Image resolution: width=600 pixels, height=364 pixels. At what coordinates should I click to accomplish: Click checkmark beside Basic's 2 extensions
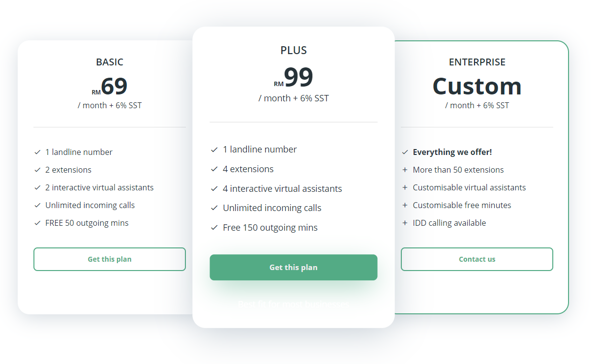(37, 170)
